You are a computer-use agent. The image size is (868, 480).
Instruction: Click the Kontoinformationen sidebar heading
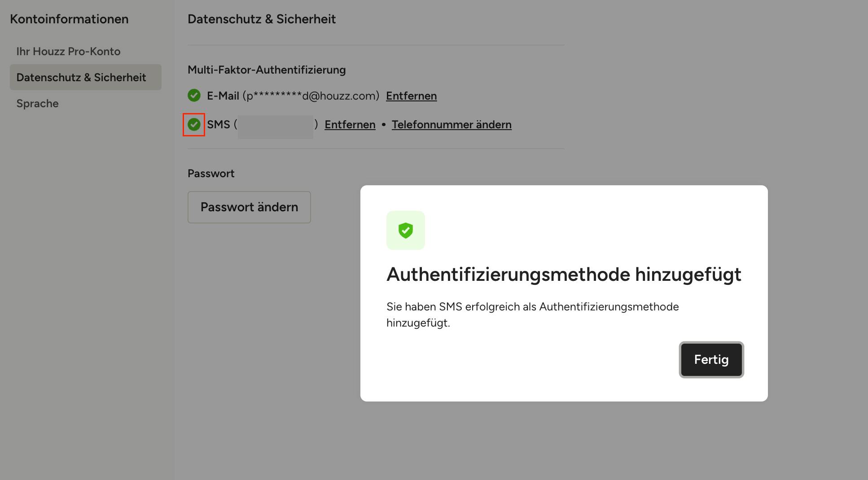click(69, 19)
